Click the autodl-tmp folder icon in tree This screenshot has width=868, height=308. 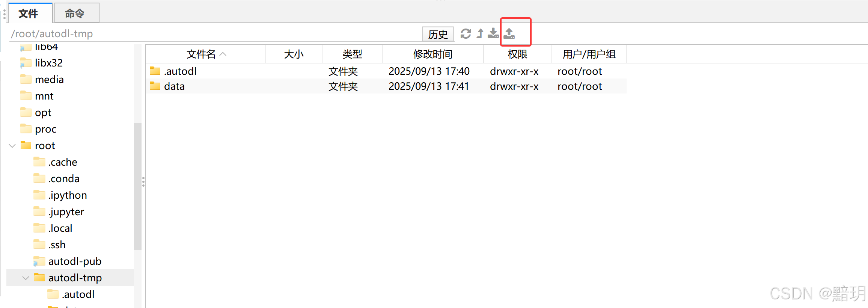coord(39,277)
